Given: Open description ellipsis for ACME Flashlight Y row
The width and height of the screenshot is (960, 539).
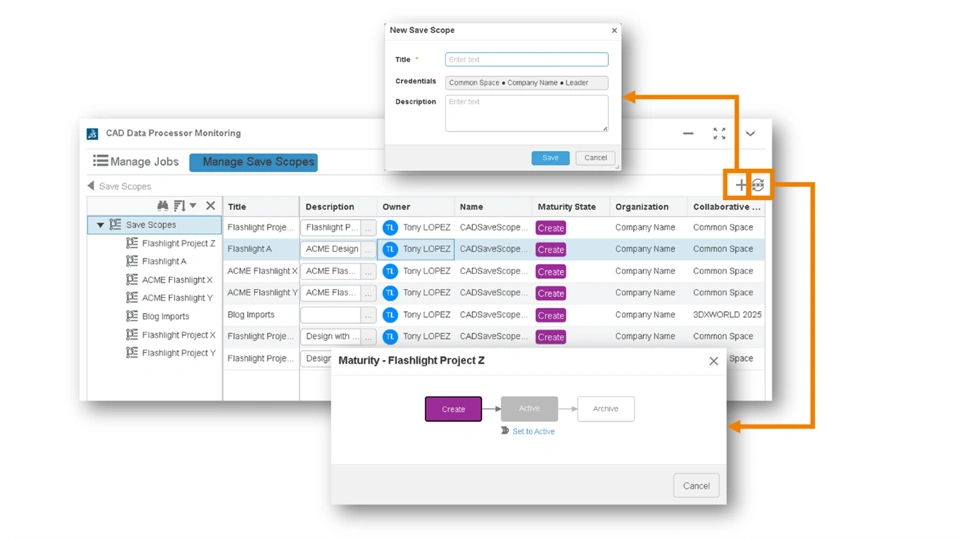Looking at the screenshot, I should coord(368,293).
